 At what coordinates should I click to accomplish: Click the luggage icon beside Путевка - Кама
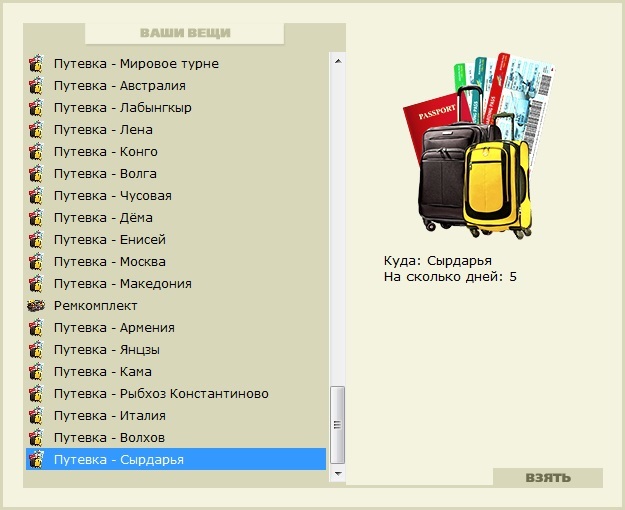tap(36, 372)
